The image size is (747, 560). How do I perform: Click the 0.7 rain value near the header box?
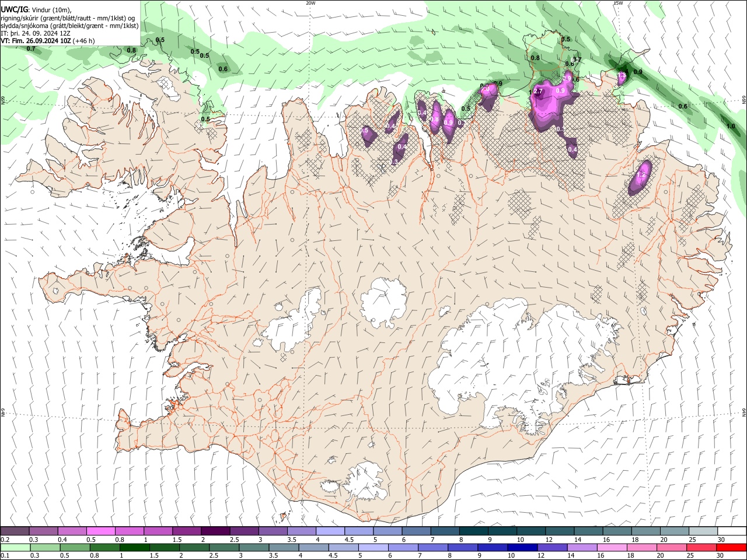click(x=31, y=49)
